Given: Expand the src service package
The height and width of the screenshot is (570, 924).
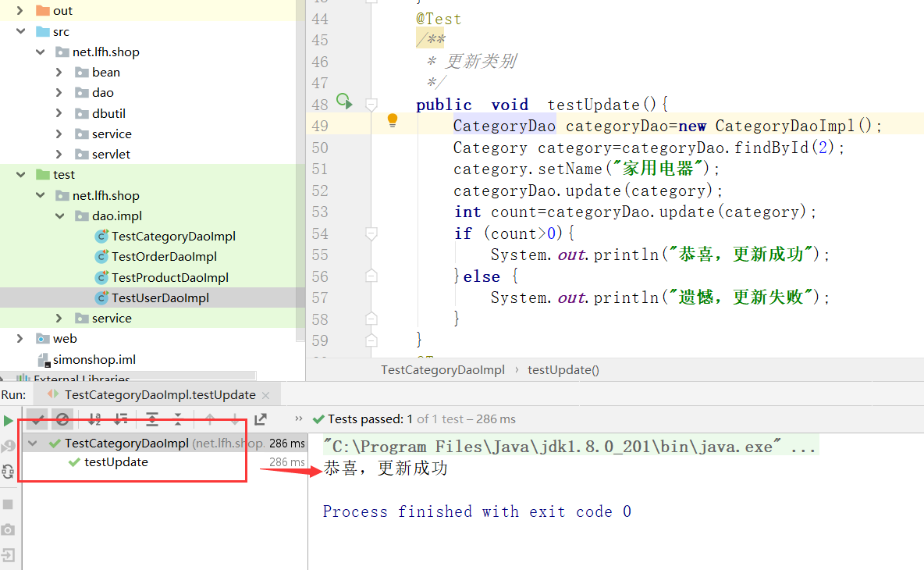Looking at the screenshot, I should [59, 134].
